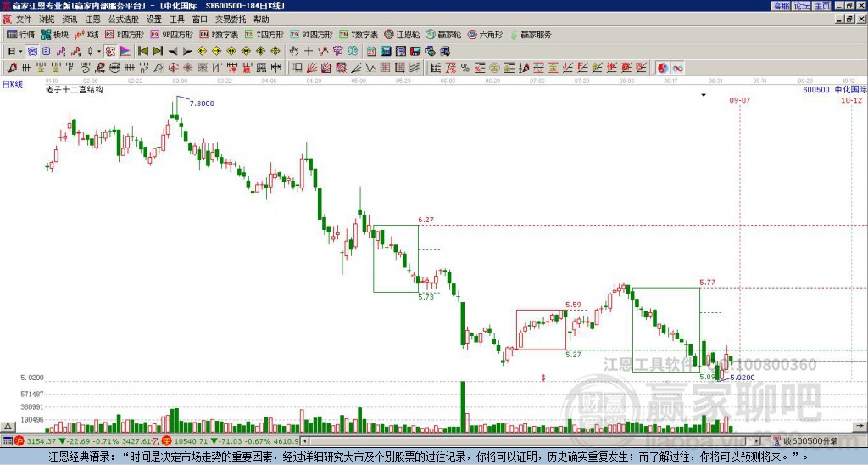Open the calculator icon
This screenshot has width=868, height=465.
click(x=386, y=51)
